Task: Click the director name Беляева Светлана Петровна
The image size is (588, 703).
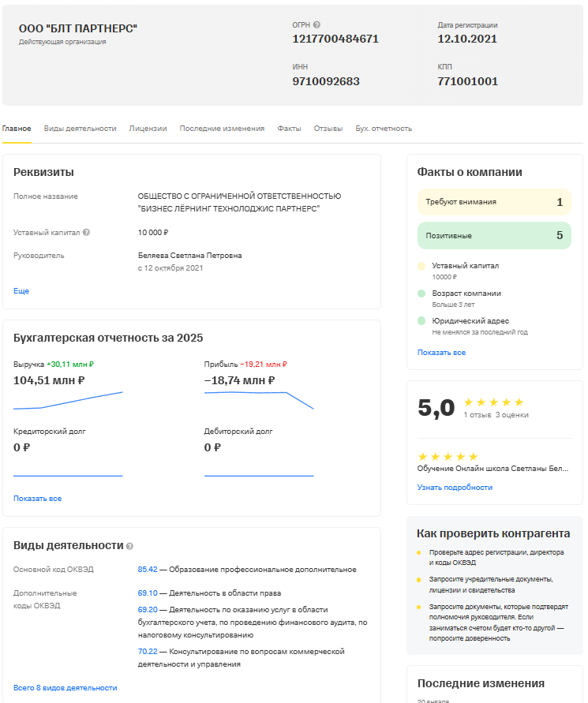Action: coord(189,256)
